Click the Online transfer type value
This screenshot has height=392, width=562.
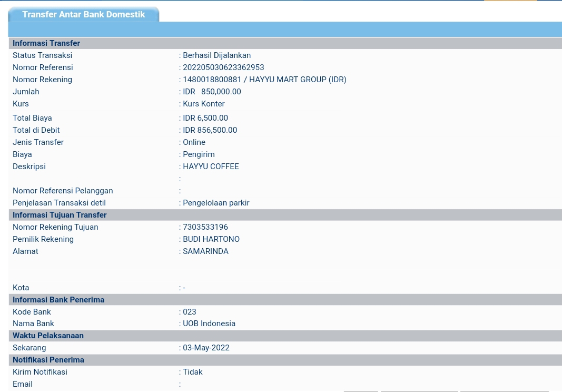[194, 142]
